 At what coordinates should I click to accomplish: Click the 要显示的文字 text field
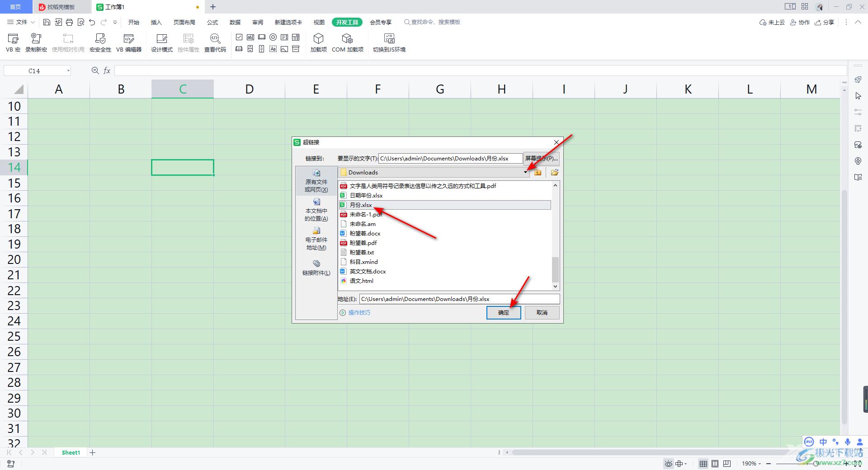point(450,159)
